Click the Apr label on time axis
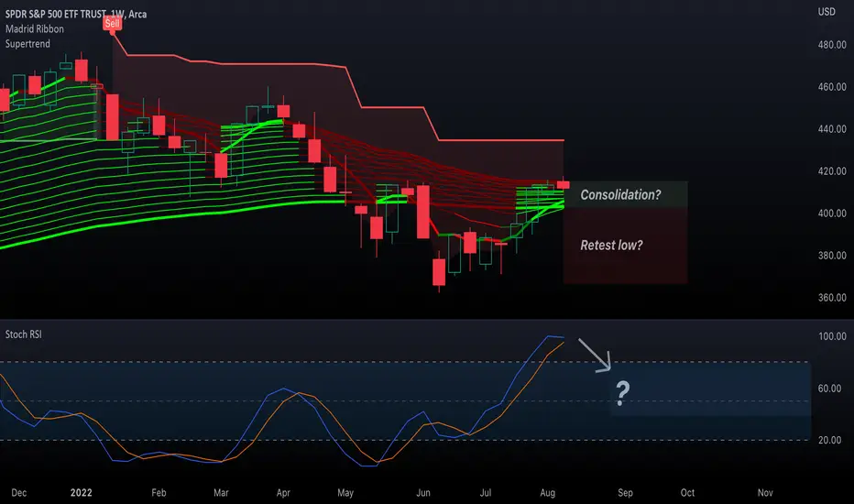The height and width of the screenshot is (504, 854). (x=283, y=493)
